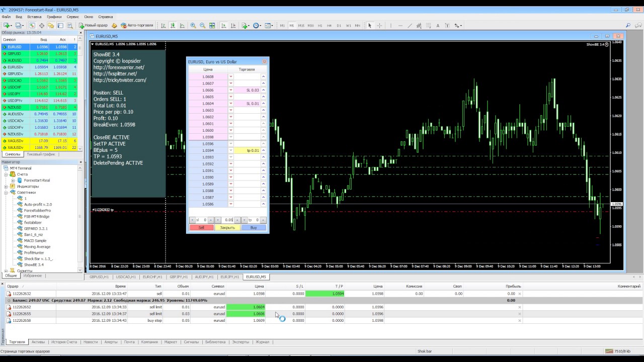Open the New Chart toolbar icon
The image size is (644, 362).
coord(7,25)
